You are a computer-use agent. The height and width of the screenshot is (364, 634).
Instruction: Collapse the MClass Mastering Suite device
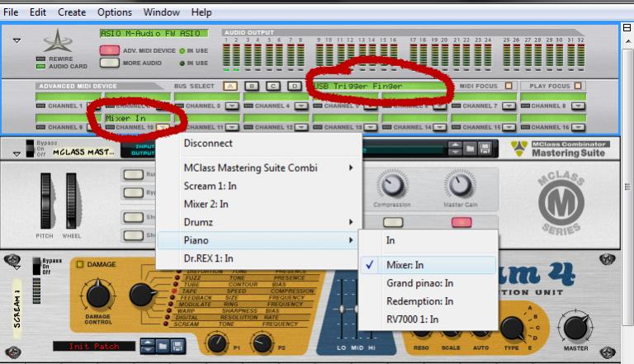tap(17, 154)
